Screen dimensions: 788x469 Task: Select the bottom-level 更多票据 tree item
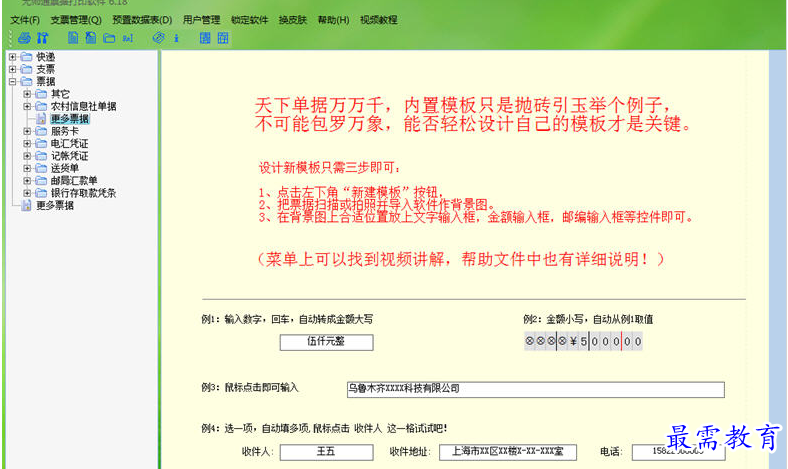tap(55, 205)
